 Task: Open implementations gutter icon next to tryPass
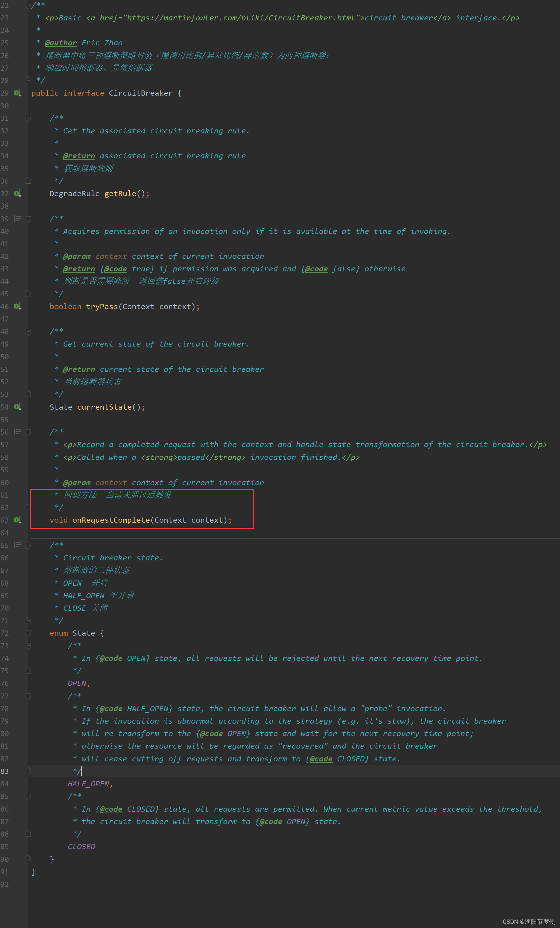tap(17, 306)
